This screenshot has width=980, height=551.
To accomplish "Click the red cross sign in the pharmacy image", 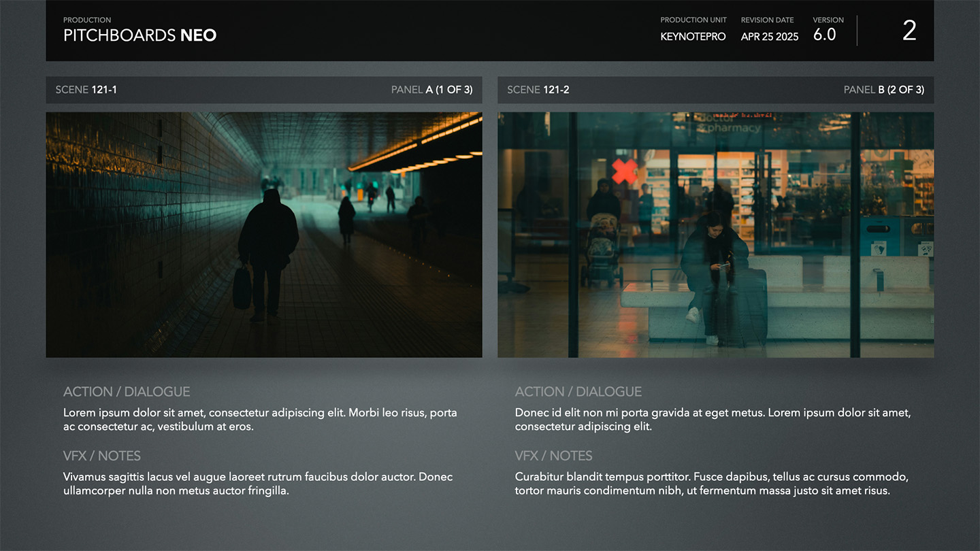I will [x=624, y=171].
